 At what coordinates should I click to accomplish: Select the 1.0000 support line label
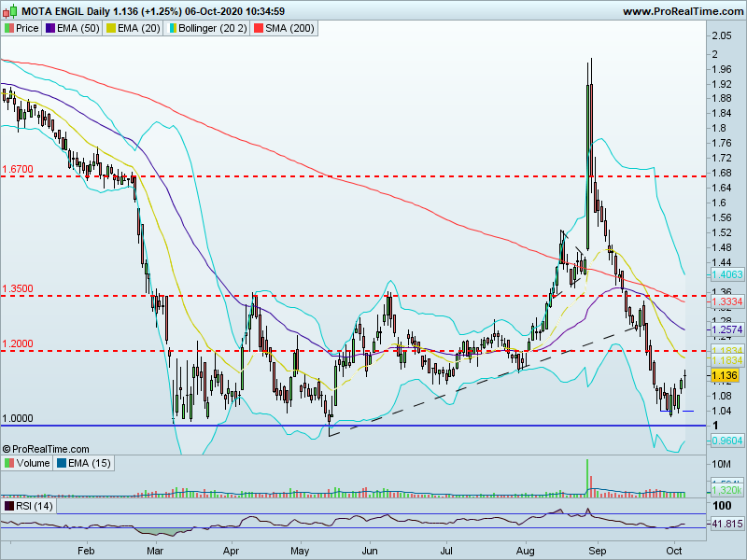18,418
